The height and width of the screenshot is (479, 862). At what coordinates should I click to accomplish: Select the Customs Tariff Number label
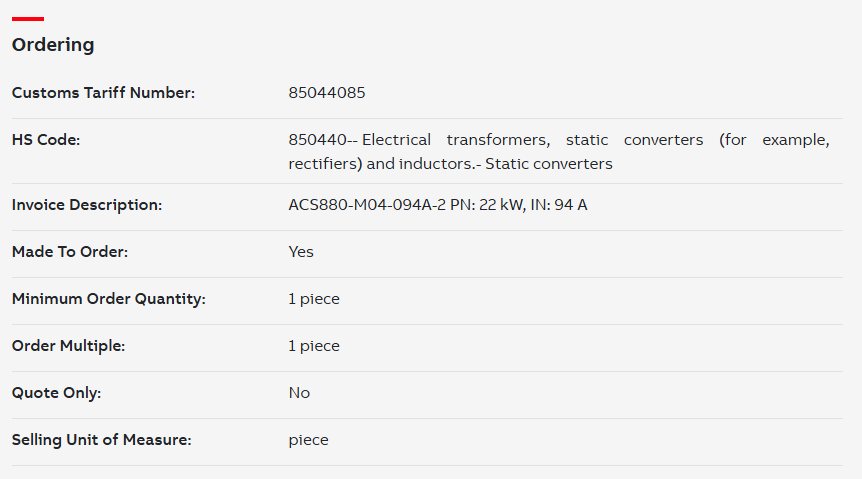pos(103,92)
